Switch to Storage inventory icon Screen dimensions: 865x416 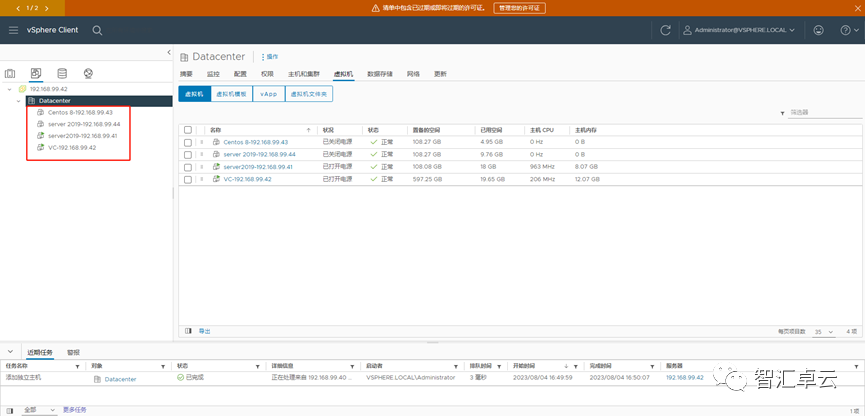62,73
